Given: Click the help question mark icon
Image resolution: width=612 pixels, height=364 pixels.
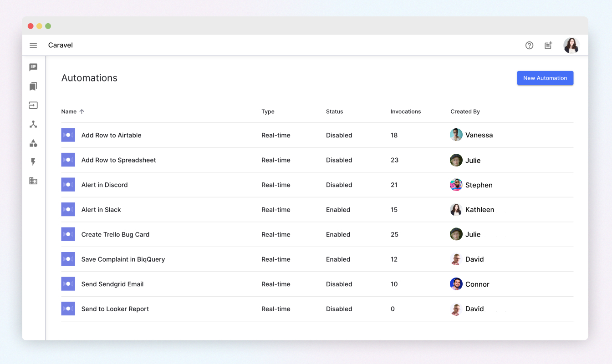Looking at the screenshot, I should 529,45.
